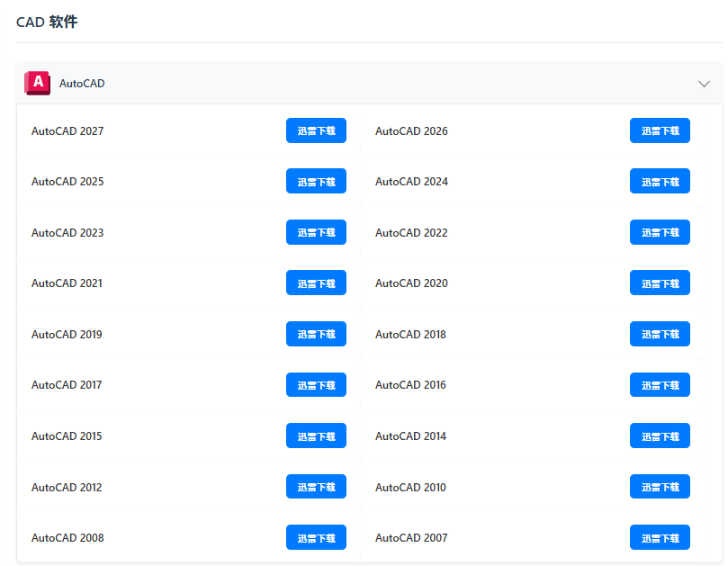Screen dimensions: 728x566
Task: Click the AutoCAD 2023 label
Action: tap(67, 233)
